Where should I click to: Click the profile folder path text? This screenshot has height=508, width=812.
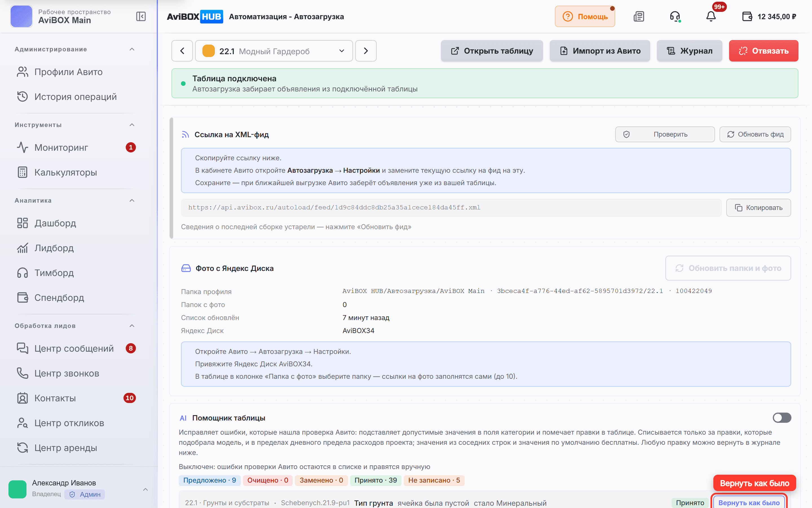[527, 291]
